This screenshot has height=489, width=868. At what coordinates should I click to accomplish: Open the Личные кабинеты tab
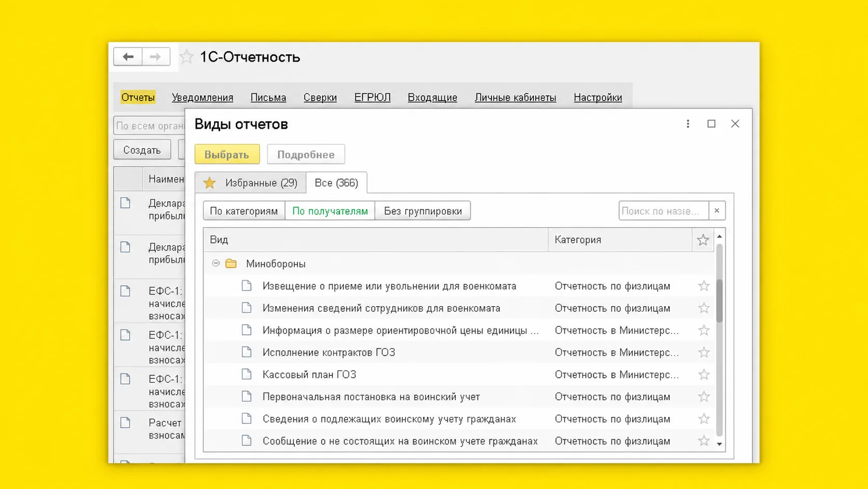pyautogui.click(x=516, y=97)
